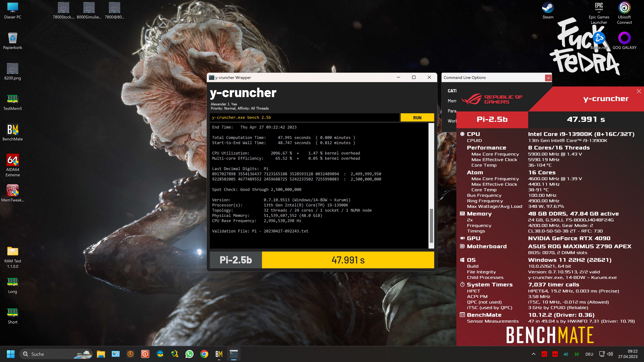644x362 pixels.
Task: Switch to the y-cruncher terminal taskbar icon
Action: [234, 354]
